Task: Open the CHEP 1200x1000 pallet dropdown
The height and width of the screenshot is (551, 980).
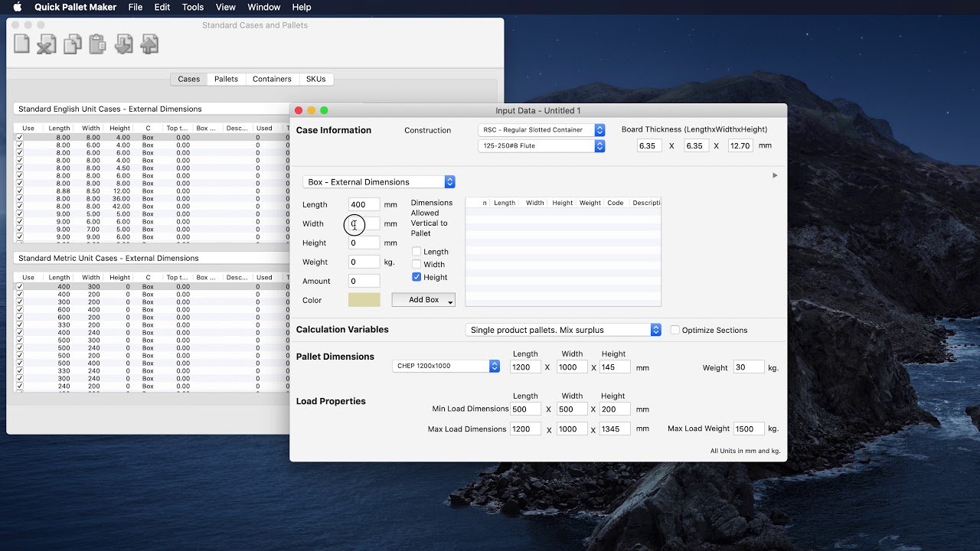Action: (x=446, y=367)
